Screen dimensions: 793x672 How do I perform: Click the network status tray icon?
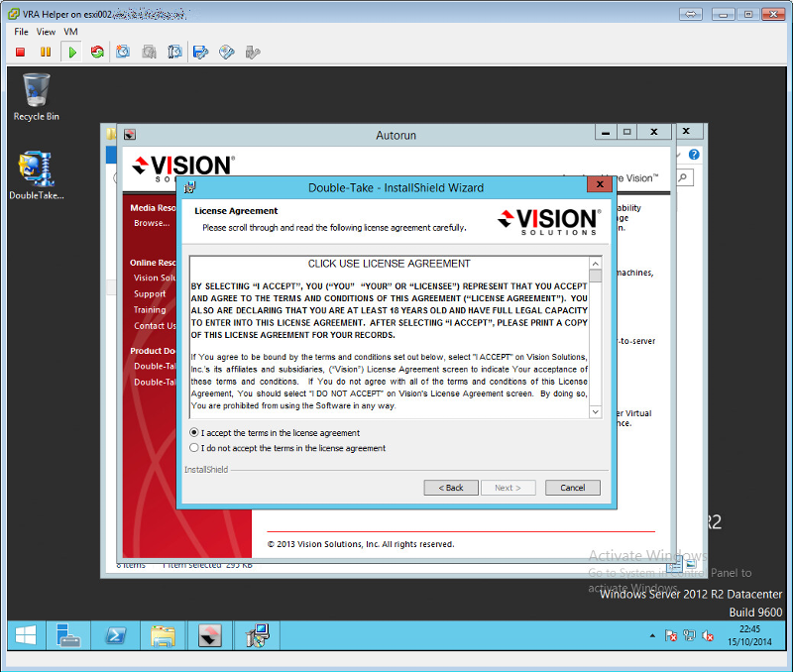pyautogui.click(x=689, y=635)
